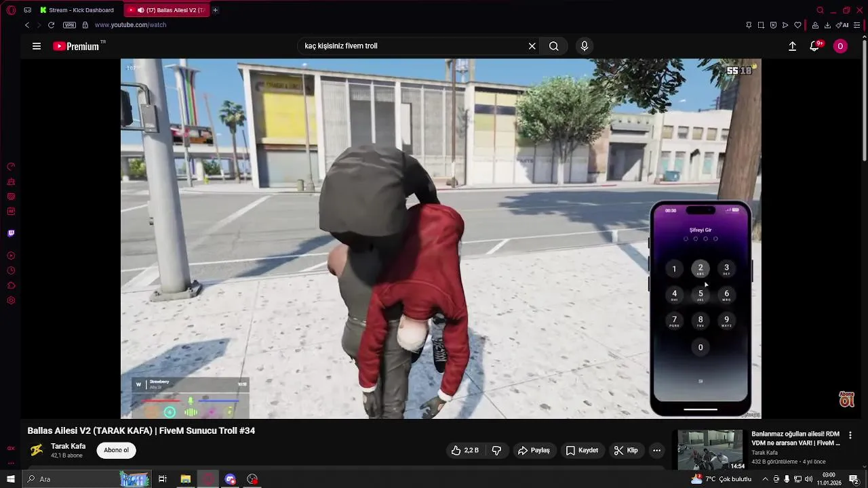Open Banlanmaz oğulları ailesi video title
Image resolution: width=868 pixels, height=488 pixels.
point(795,439)
